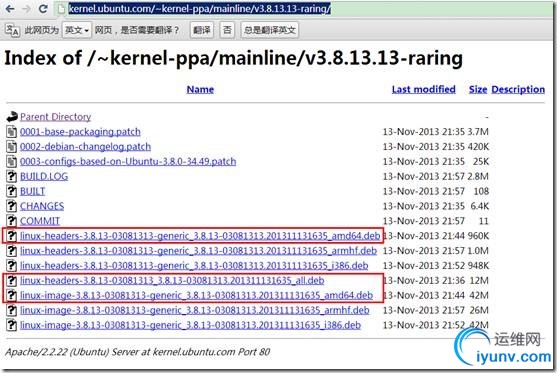557x373 pixels.
Task: Click the 总是翻译英文 always translate button
Action: click(270, 30)
